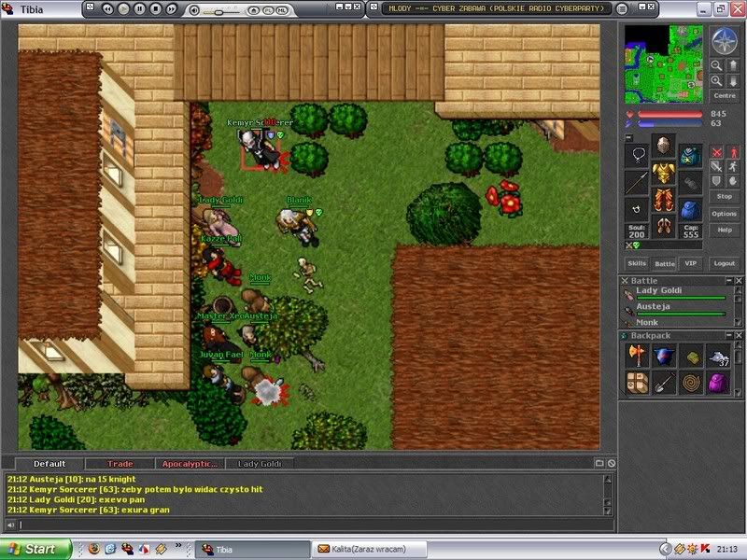Viewport: 747px width, 560px height.
Task: Select Austeja in Battle list
Action: 676,310
